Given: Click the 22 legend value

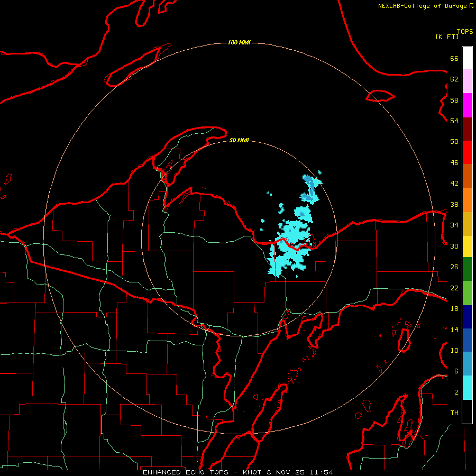Looking at the screenshot, I should coord(454,288).
